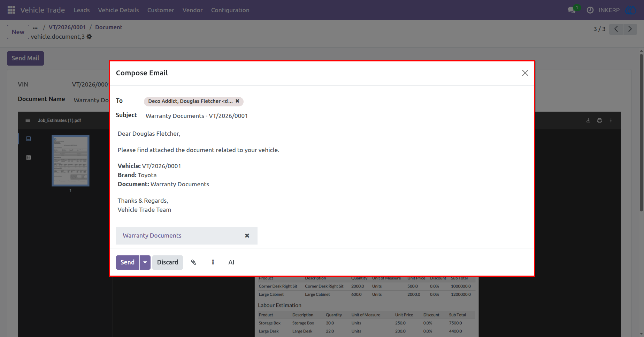The height and width of the screenshot is (337, 644).
Task: Go to the next record arrow
Action: point(630,29)
